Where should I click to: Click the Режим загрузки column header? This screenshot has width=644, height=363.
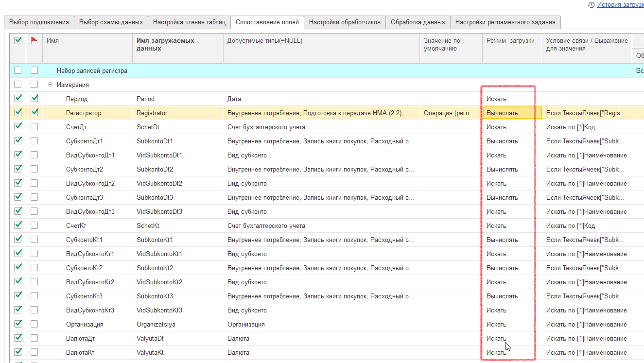coord(512,48)
